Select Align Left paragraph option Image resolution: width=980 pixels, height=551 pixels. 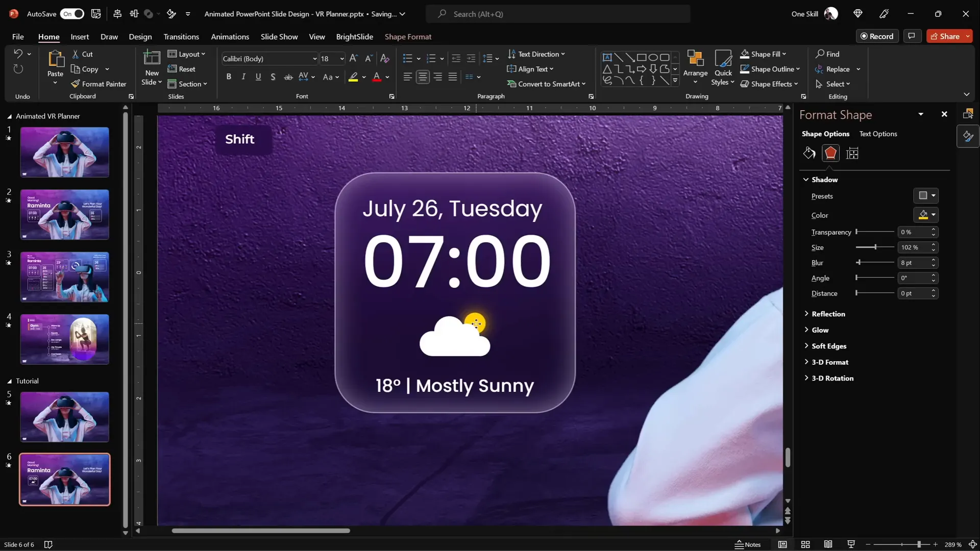407,77
